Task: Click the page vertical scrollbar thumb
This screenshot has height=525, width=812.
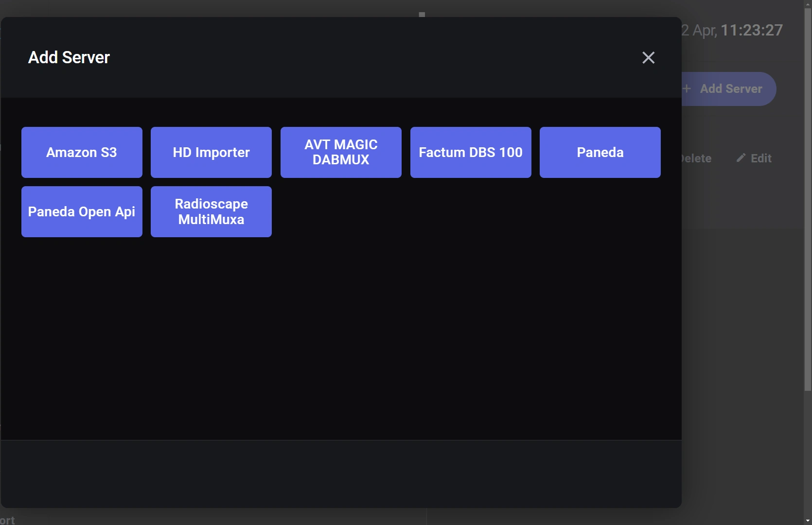Action: [x=808, y=199]
